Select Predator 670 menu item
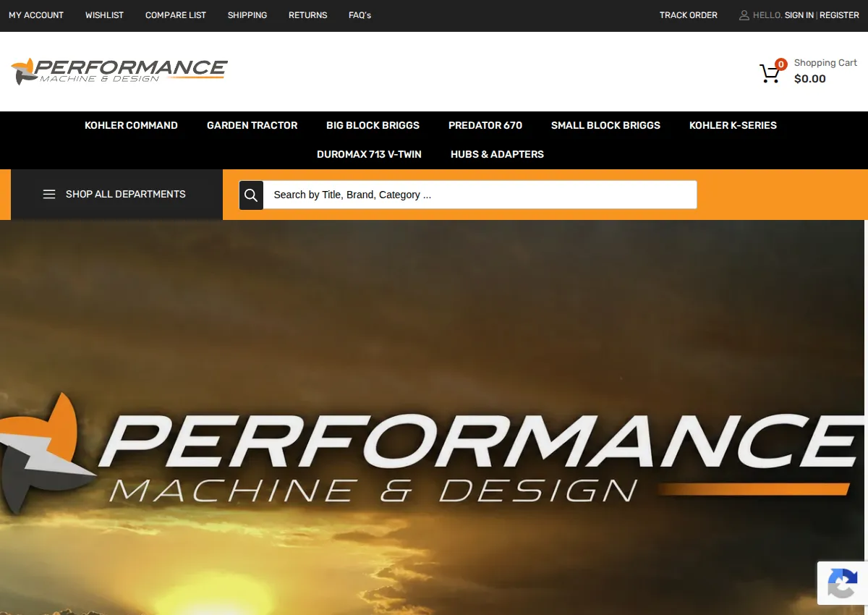The height and width of the screenshot is (615, 868). click(485, 125)
